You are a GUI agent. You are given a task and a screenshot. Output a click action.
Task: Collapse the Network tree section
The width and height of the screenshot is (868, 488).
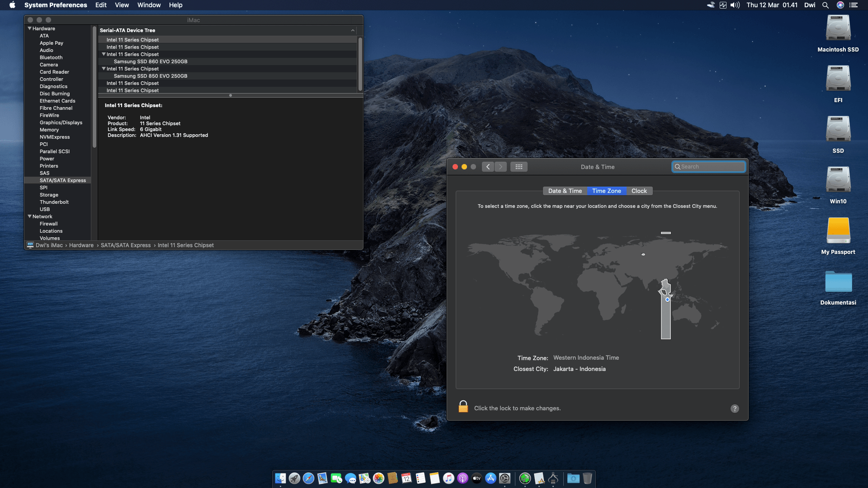30,216
